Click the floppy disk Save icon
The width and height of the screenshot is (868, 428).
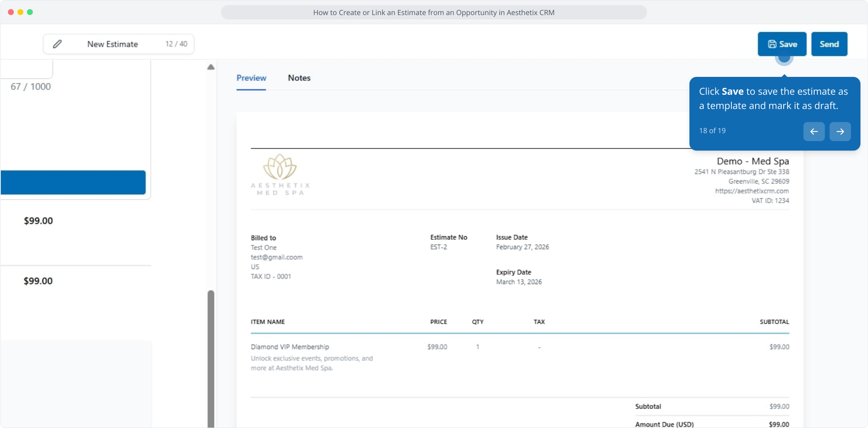(772, 44)
